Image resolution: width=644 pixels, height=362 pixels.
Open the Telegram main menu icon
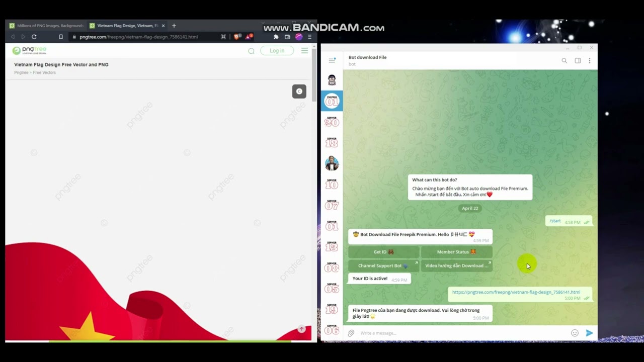332,60
